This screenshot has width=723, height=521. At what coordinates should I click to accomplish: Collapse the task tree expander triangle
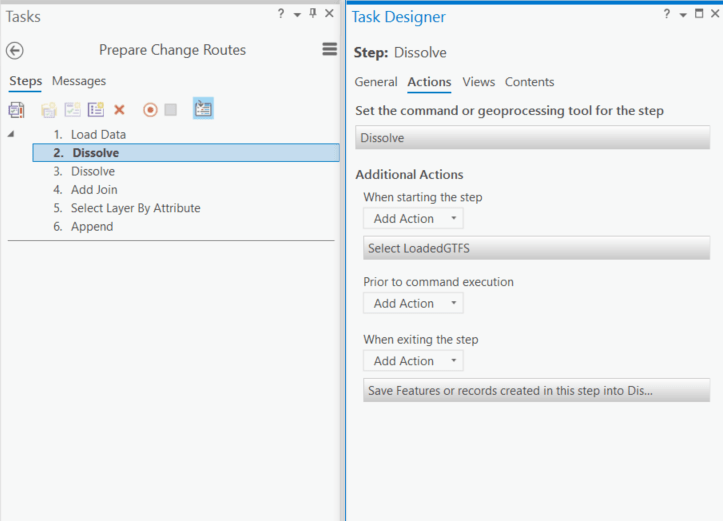[11, 134]
